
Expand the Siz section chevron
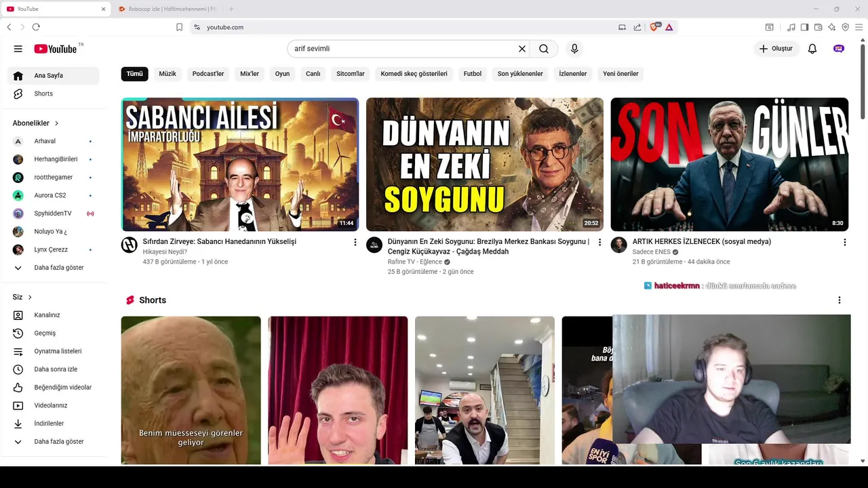(30, 297)
